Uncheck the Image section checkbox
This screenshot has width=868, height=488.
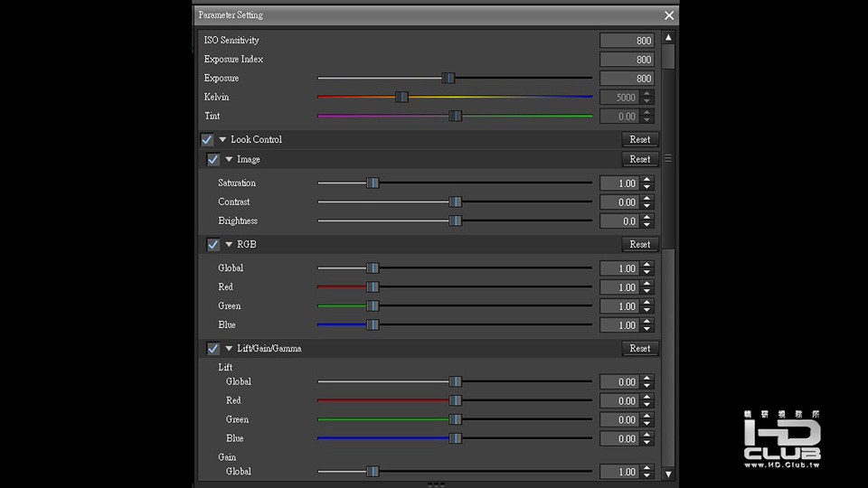pyautogui.click(x=213, y=159)
